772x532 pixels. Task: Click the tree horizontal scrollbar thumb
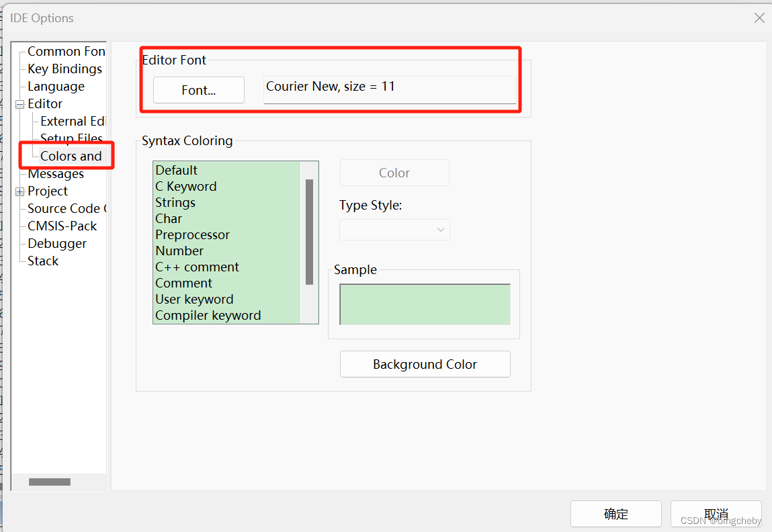[50, 482]
